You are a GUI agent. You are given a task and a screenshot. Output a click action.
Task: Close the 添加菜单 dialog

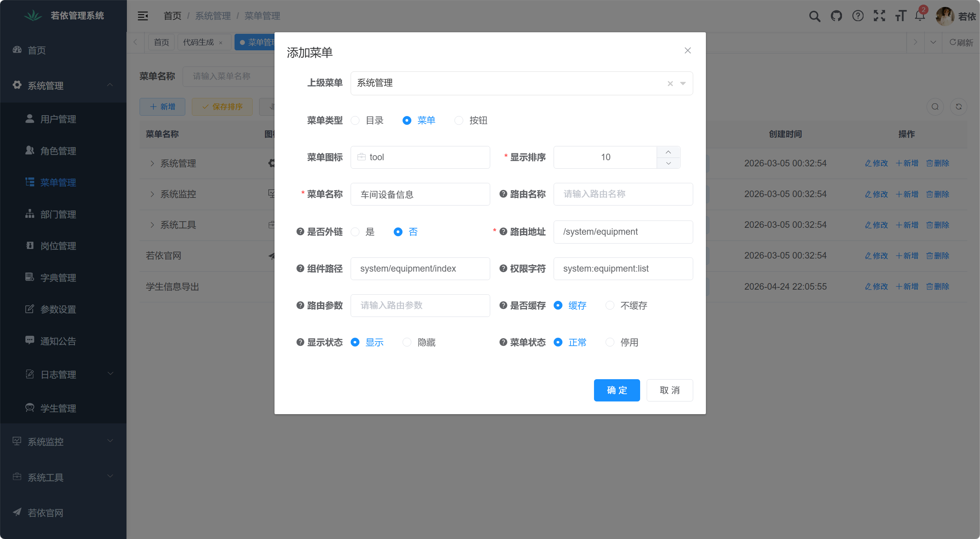(687, 51)
